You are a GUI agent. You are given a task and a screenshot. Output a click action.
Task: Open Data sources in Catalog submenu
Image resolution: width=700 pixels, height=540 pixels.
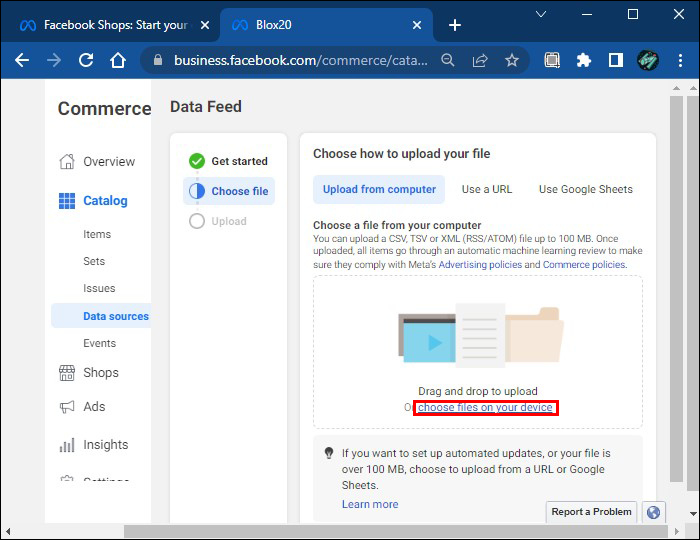click(115, 316)
